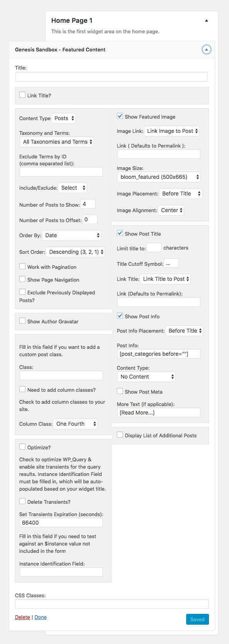Click the Done link
The height and width of the screenshot is (644, 229).
point(40,617)
